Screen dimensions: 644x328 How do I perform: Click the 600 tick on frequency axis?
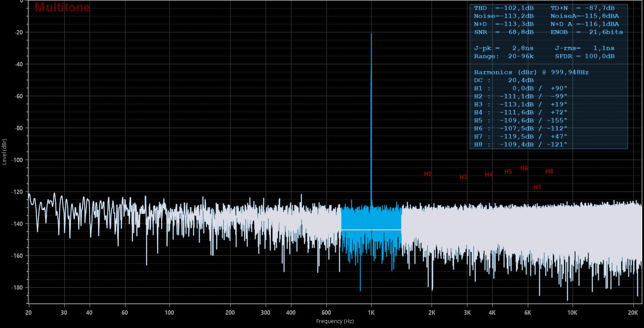point(326,312)
